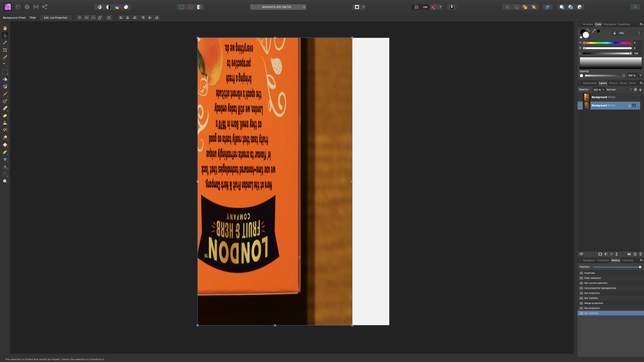644x362 pixels.
Task: Toggle the Force Pixel Alignment grid icon
Action: click(416, 7)
